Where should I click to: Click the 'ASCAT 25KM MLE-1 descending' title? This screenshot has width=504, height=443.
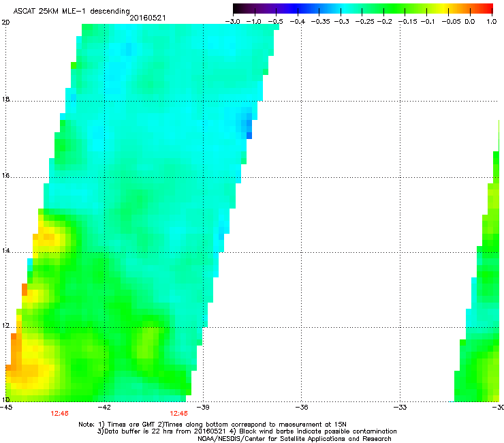[x=72, y=11]
